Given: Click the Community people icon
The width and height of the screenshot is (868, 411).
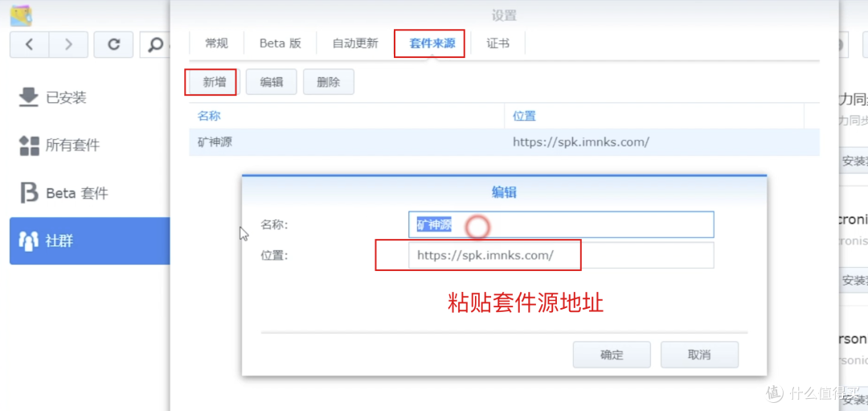Looking at the screenshot, I should 29,241.
